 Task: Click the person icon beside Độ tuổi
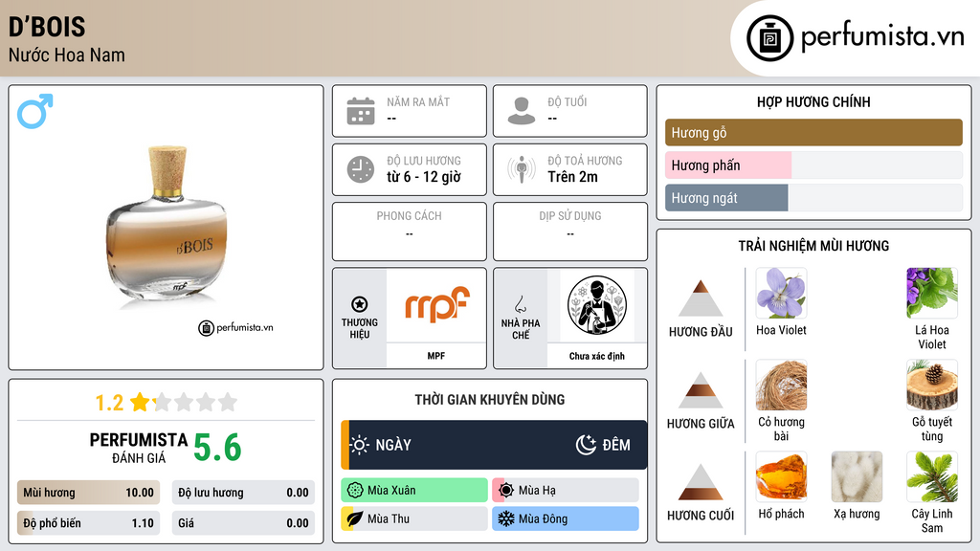point(522,111)
